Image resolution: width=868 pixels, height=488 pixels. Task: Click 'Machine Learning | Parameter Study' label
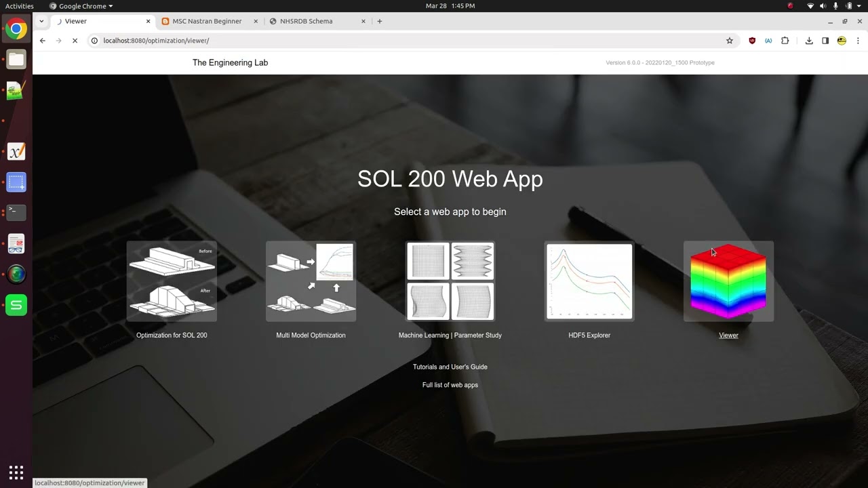pyautogui.click(x=450, y=335)
